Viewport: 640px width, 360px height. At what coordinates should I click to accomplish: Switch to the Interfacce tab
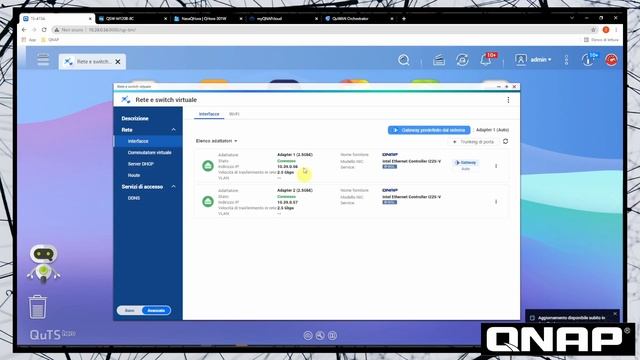click(x=209, y=114)
